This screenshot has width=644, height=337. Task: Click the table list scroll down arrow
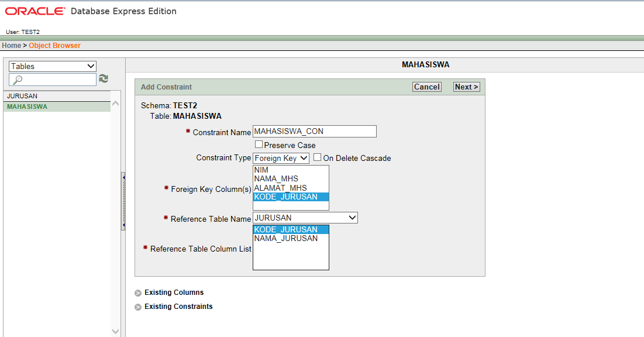click(115, 331)
